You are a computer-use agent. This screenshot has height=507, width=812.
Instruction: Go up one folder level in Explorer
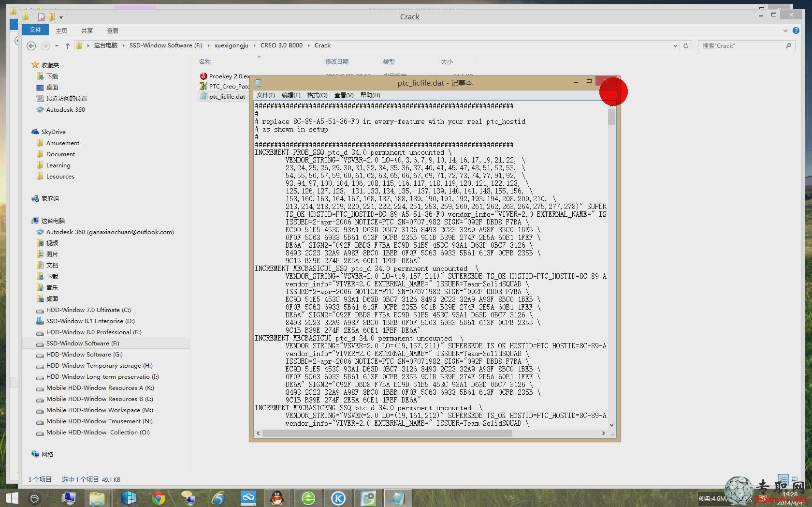point(67,45)
